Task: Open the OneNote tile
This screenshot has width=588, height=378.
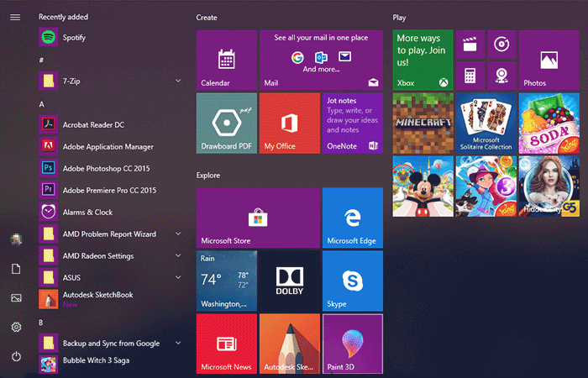Action: [353, 123]
